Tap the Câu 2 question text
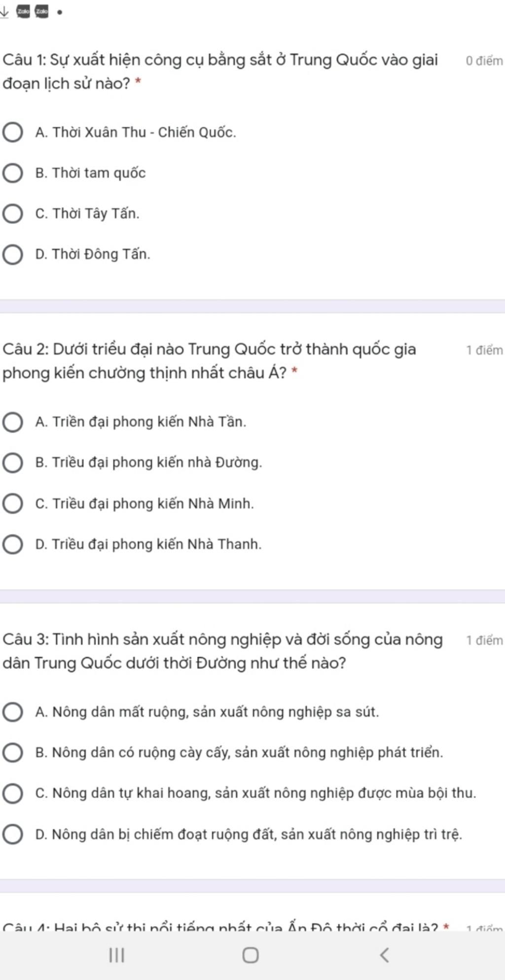Image resolution: width=505 pixels, height=980 pixels. pyautogui.click(x=210, y=361)
